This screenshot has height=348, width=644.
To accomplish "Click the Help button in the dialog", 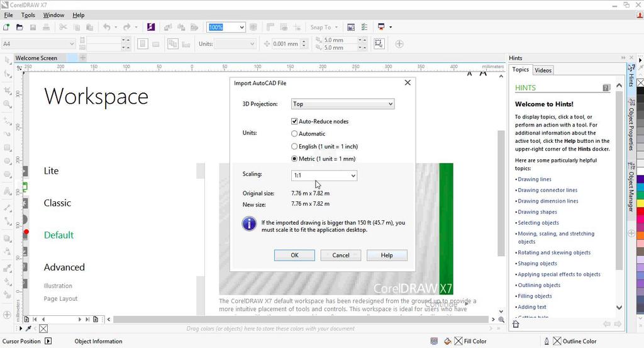I will tap(387, 255).
